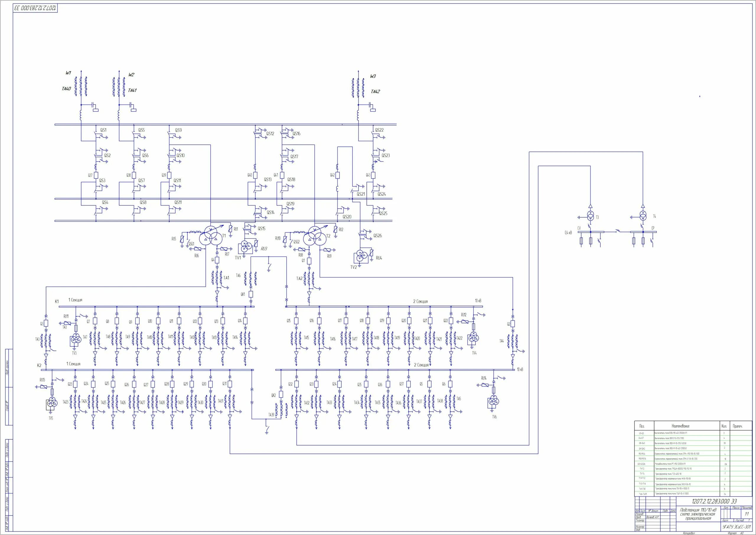Select the Q37 circuit breaker symbol

96,175
